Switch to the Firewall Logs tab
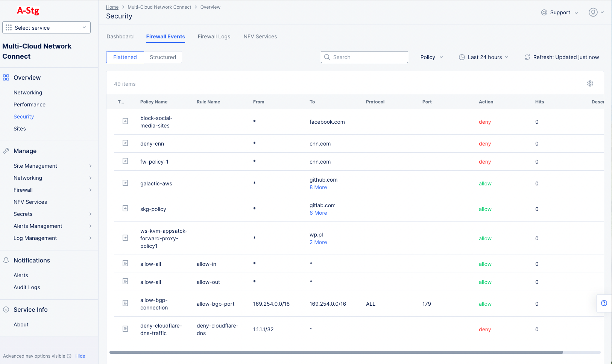Viewport: 612px width, 364px height. [214, 36]
